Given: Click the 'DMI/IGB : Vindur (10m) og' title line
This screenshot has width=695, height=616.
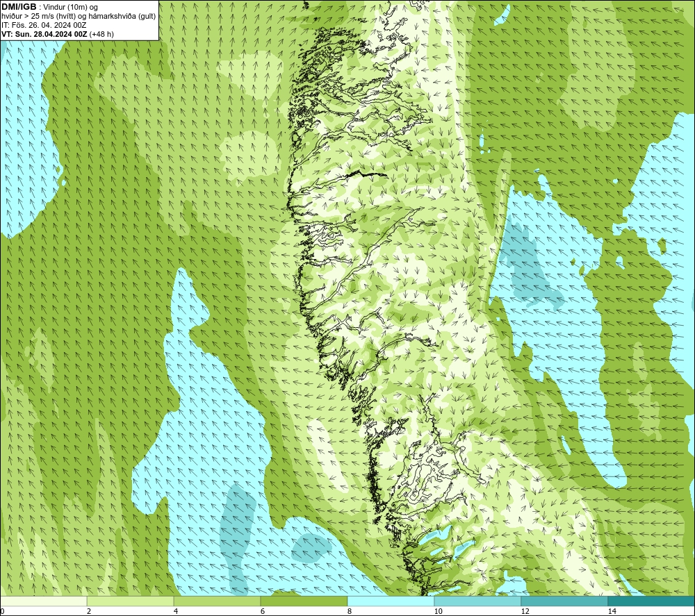Looking at the screenshot, I should [49, 7].
